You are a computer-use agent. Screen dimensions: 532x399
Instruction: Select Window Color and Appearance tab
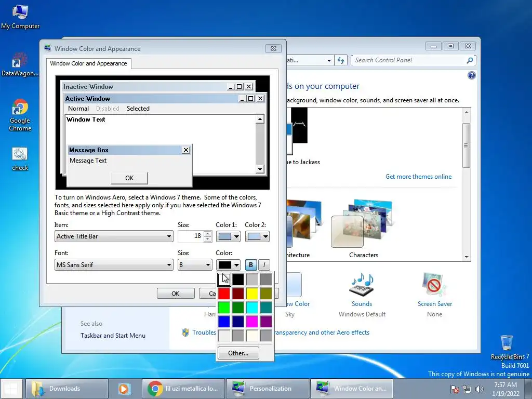[88, 63]
